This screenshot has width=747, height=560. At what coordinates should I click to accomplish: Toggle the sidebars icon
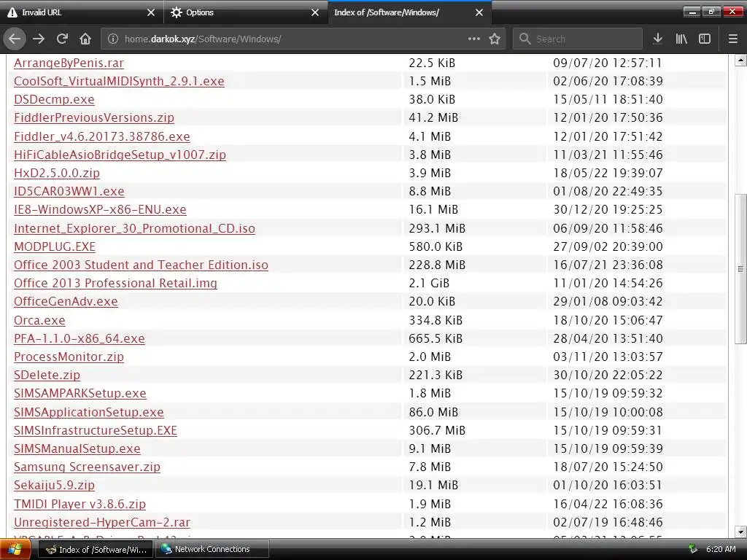[705, 39]
